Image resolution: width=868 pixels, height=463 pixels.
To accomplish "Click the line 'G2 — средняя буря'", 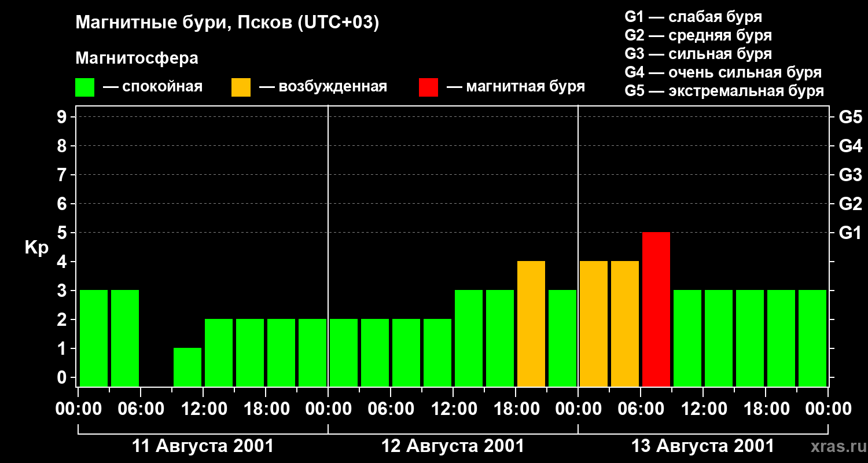I will click(x=698, y=35).
